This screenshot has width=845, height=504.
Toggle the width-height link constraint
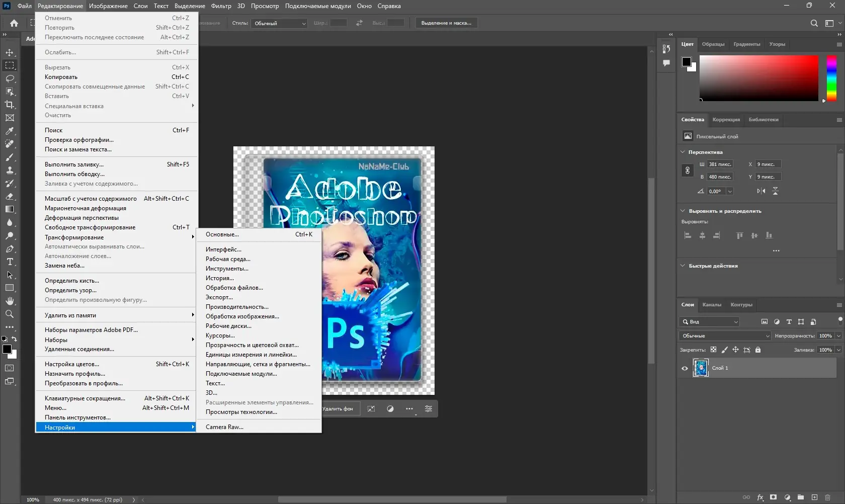(688, 171)
